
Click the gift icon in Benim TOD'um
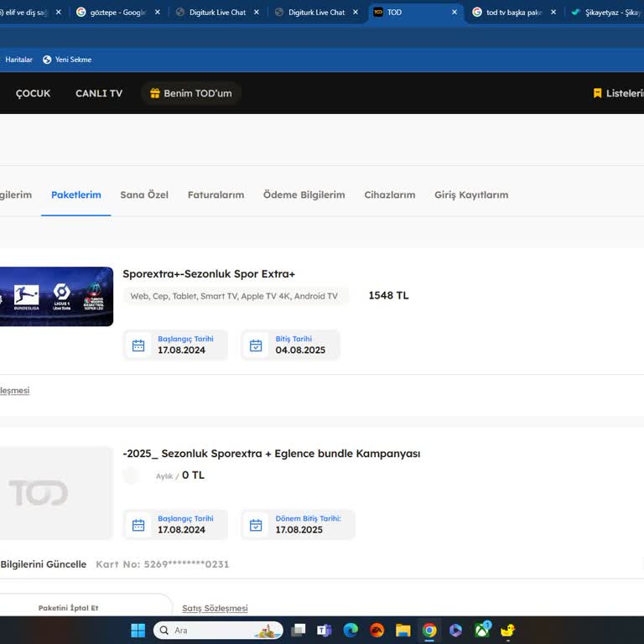[x=155, y=93]
